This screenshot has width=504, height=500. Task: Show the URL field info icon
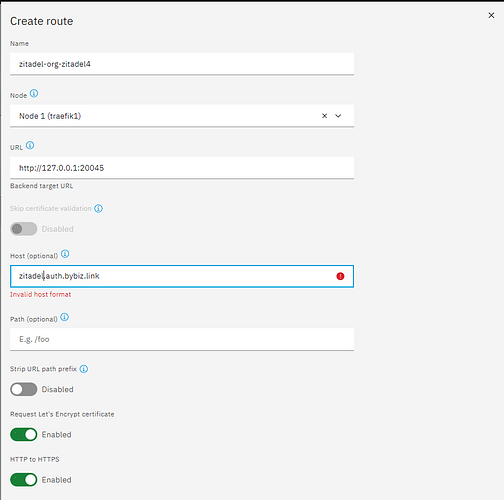(30, 146)
